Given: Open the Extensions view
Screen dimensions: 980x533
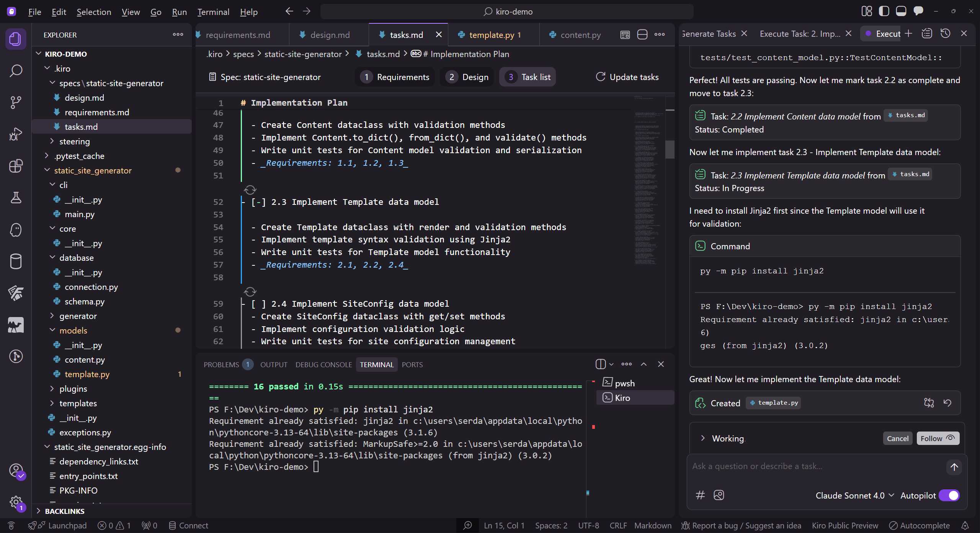Looking at the screenshot, I should [16, 166].
